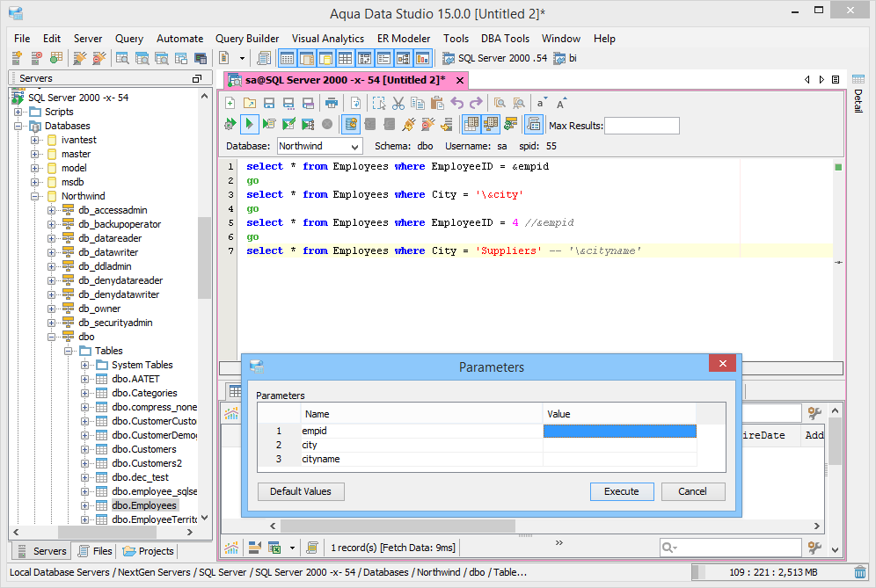
Task: Click the Connect plug icon in main toolbar
Action: pyautogui.click(x=80, y=58)
